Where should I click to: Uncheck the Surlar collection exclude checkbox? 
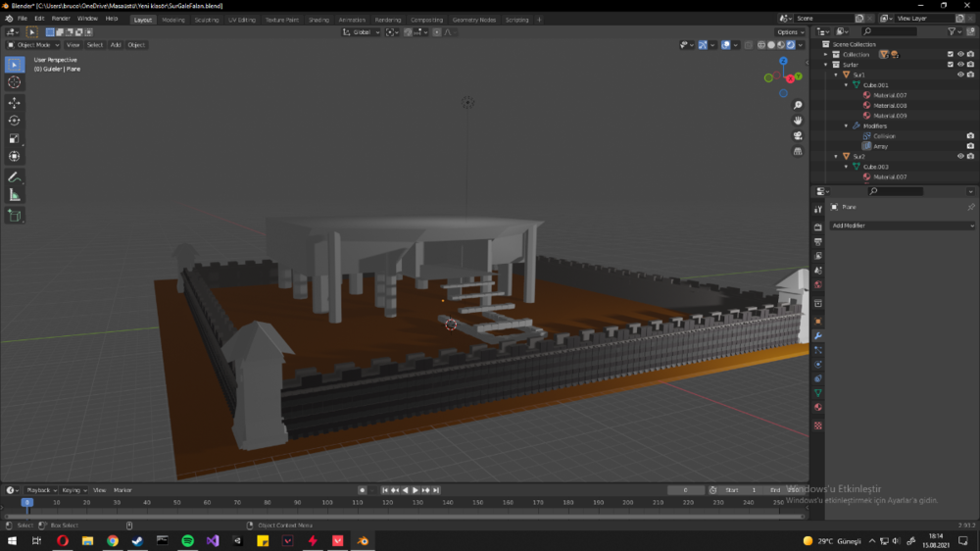click(950, 65)
